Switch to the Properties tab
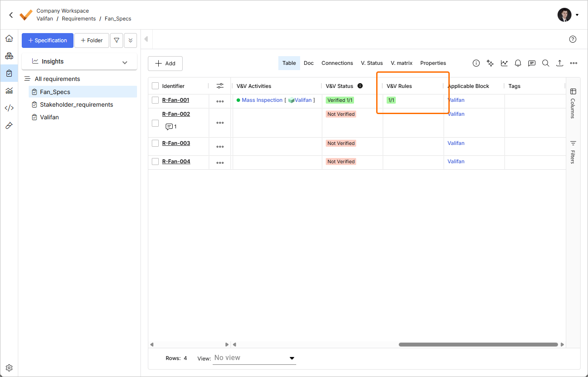 point(433,63)
